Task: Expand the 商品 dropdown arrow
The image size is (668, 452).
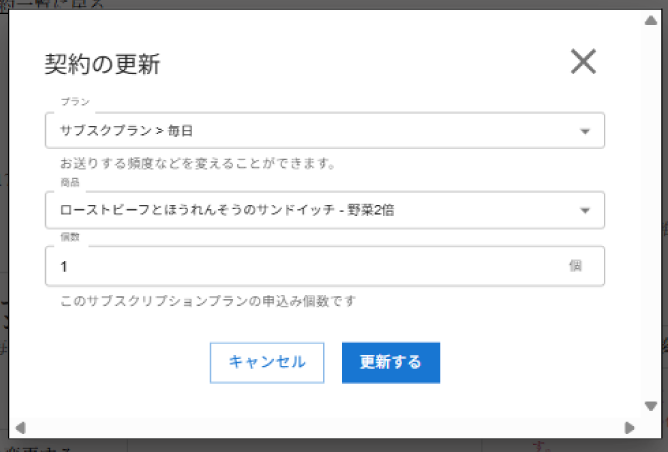Action: tap(585, 210)
